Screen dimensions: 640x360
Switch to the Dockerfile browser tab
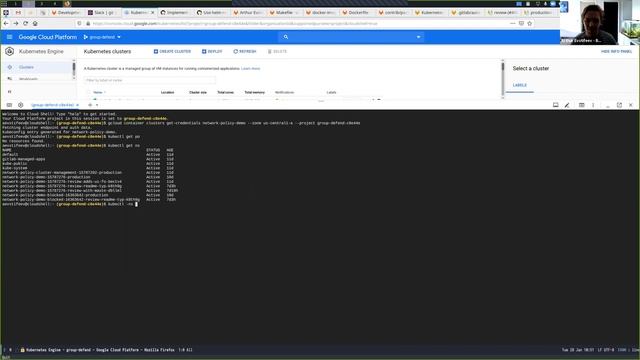(358, 13)
